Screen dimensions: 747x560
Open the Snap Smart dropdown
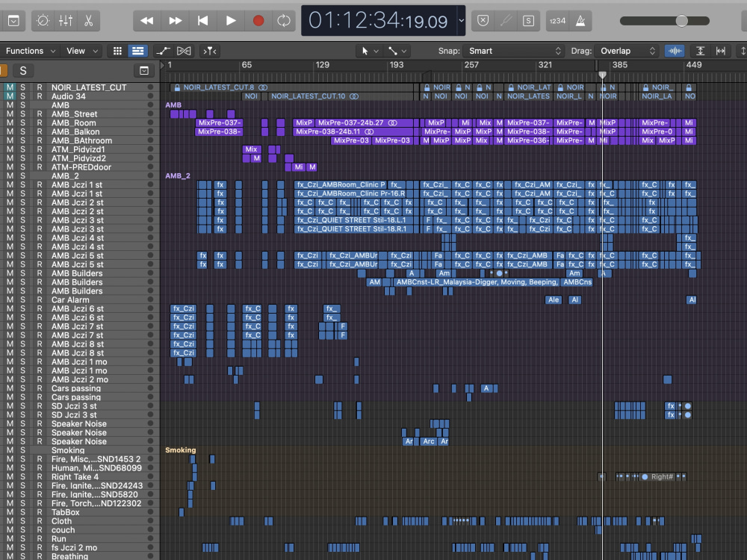coord(515,51)
